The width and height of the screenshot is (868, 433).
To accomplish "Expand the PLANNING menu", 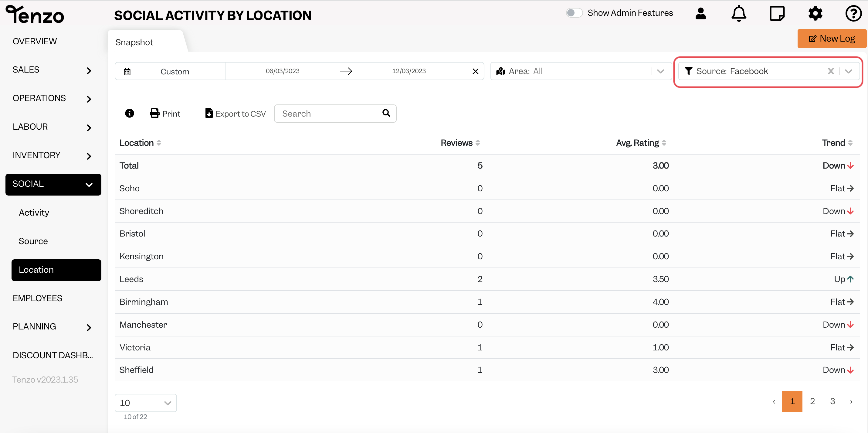I will point(89,327).
